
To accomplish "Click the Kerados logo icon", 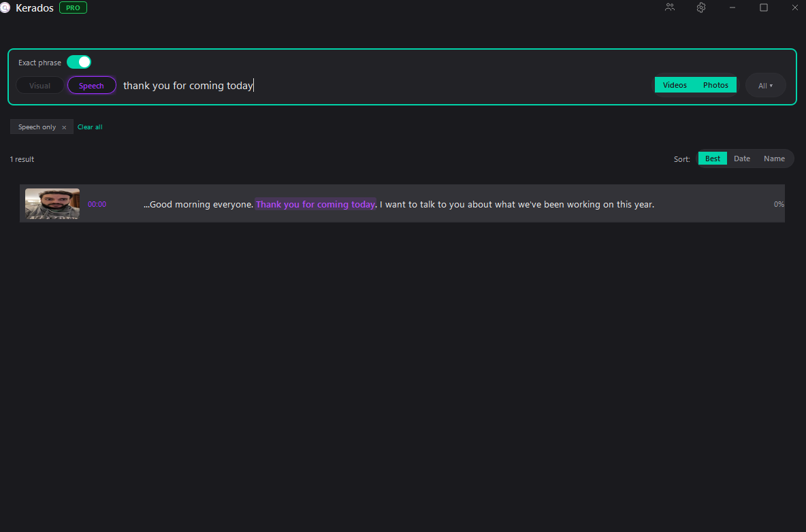I will [5, 8].
